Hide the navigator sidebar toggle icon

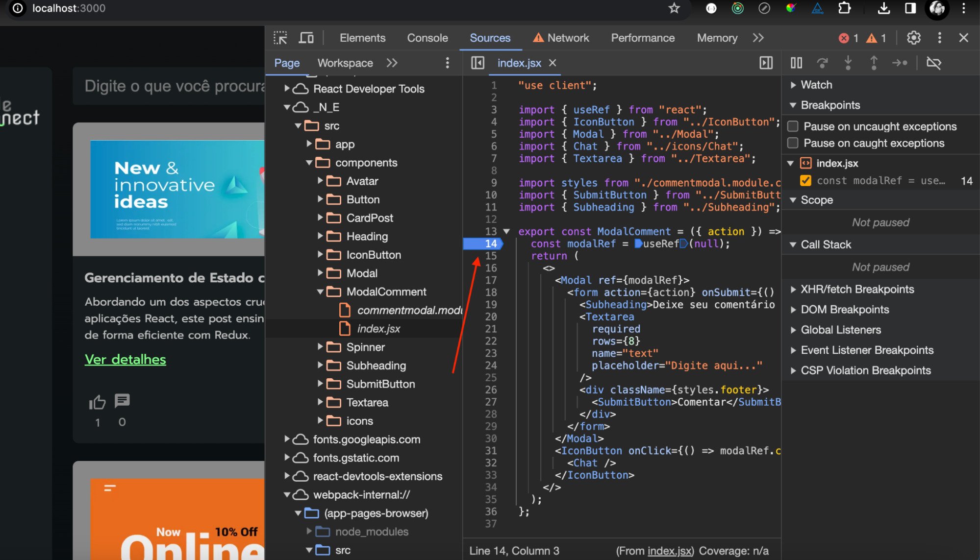tap(477, 63)
